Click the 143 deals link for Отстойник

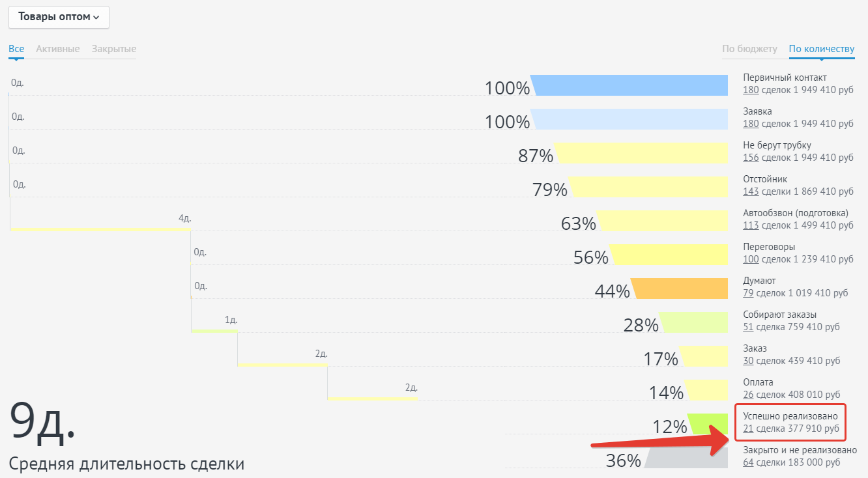click(x=751, y=191)
